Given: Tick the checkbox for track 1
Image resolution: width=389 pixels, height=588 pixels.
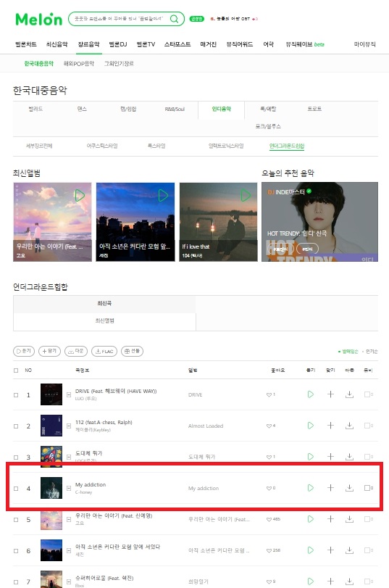Looking at the screenshot, I should (16, 395).
